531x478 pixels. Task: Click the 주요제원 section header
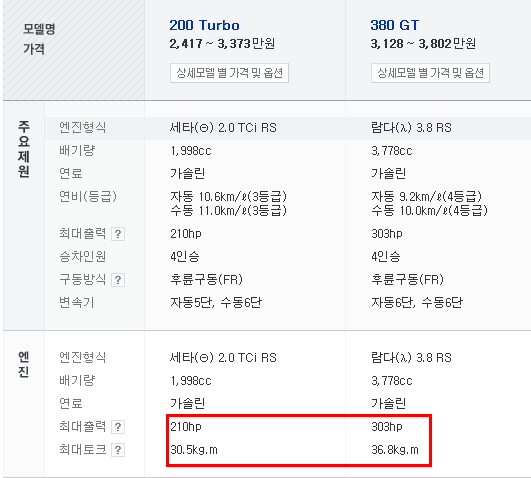24,149
